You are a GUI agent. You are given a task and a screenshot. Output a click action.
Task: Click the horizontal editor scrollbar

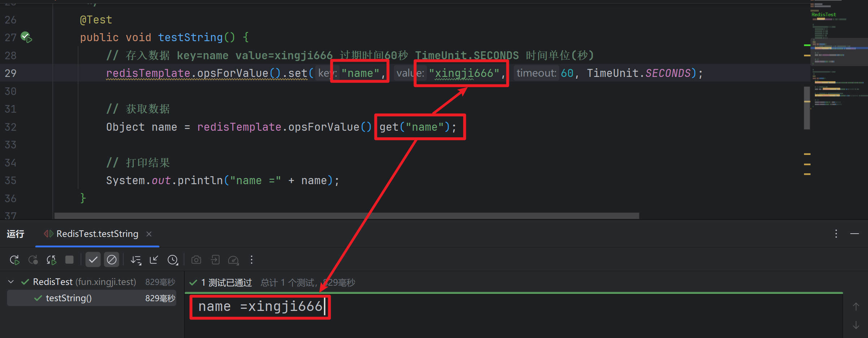(x=346, y=216)
